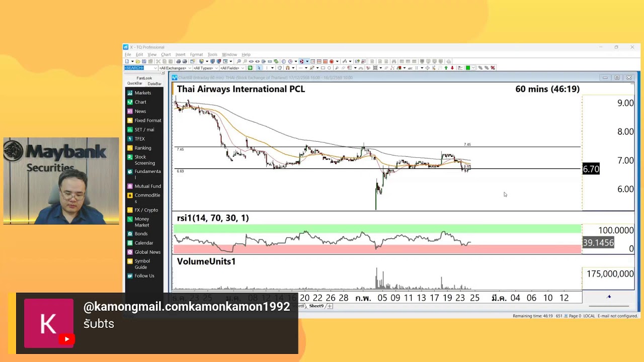Open the Chart item in the sidebar
The image size is (644, 362).
140,102
